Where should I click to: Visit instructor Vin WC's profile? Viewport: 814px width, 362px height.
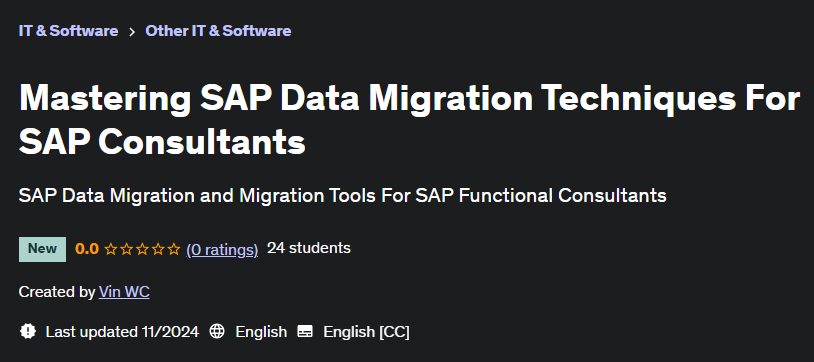(124, 292)
